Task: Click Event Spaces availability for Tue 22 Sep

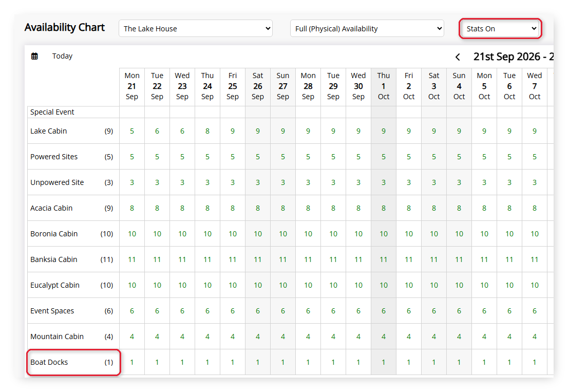Action: pyautogui.click(x=157, y=311)
